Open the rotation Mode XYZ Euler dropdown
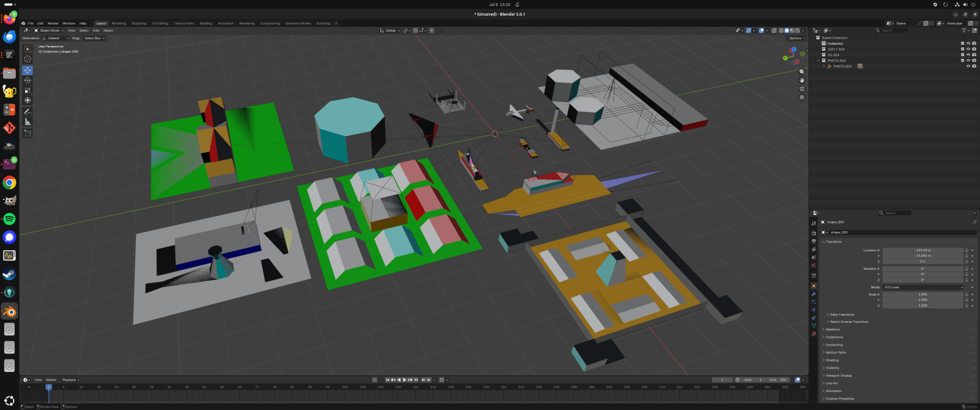980x410 pixels. 923,287
